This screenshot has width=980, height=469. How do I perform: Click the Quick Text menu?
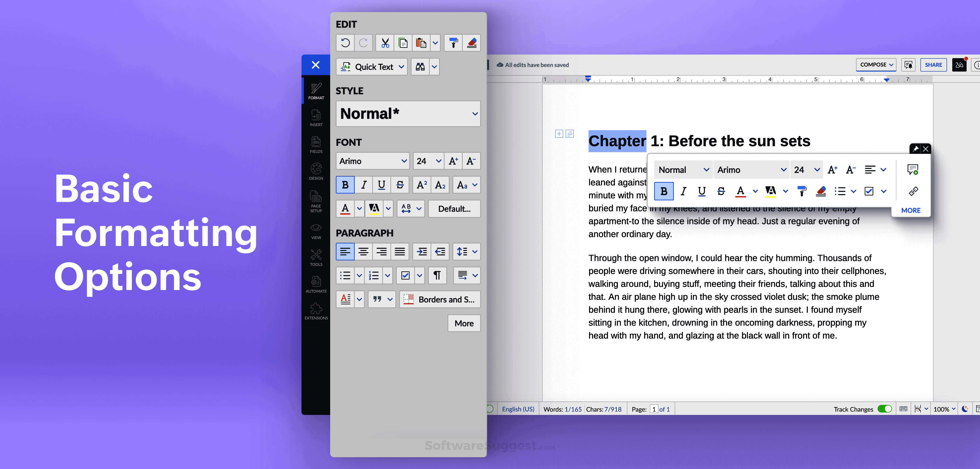click(371, 67)
